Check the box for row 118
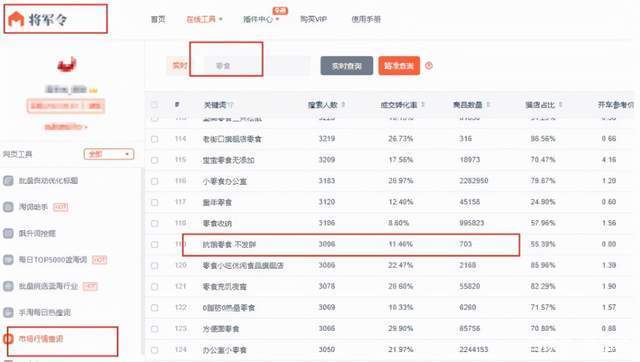Viewport: 640px width, 362px height. tap(154, 223)
